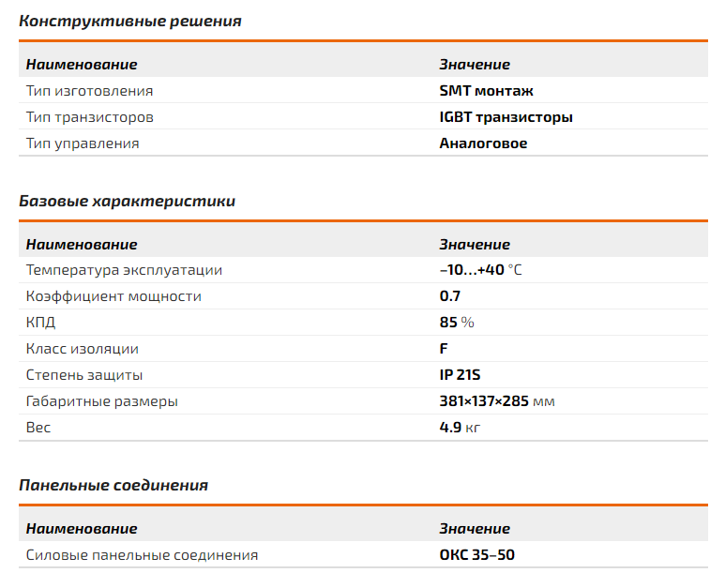Click the '381×137×285 мм' dimensions value

point(496,401)
